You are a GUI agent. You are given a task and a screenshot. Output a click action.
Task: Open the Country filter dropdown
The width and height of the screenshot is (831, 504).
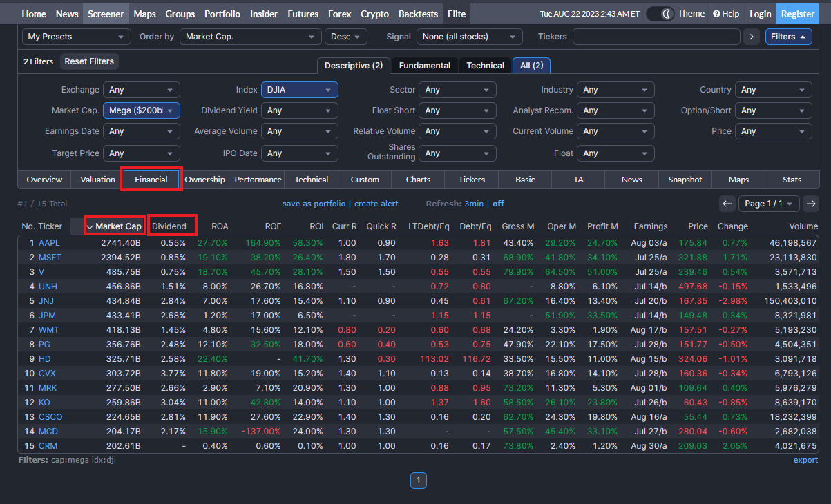774,90
